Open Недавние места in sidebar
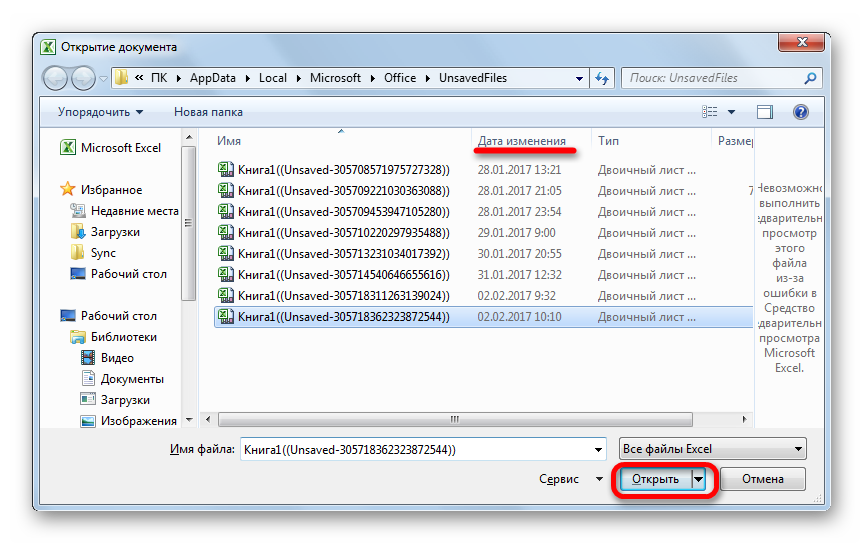Image resolution: width=864 pixels, height=544 pixels. [125, 211]
